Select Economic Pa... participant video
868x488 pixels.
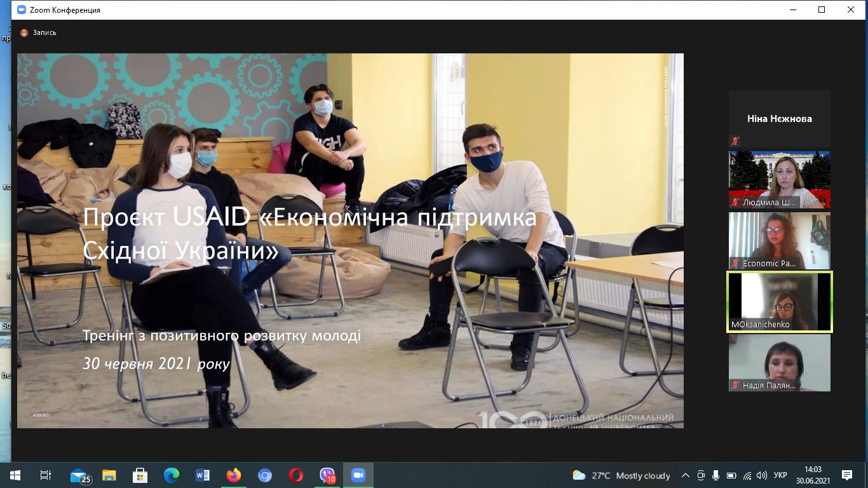780,241
